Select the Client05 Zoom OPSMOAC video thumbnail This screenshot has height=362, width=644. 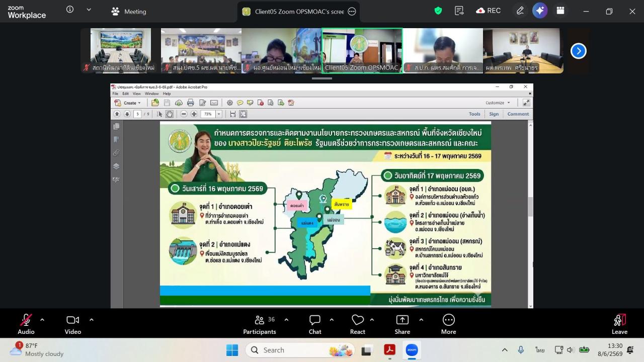[x=362, y=50]
